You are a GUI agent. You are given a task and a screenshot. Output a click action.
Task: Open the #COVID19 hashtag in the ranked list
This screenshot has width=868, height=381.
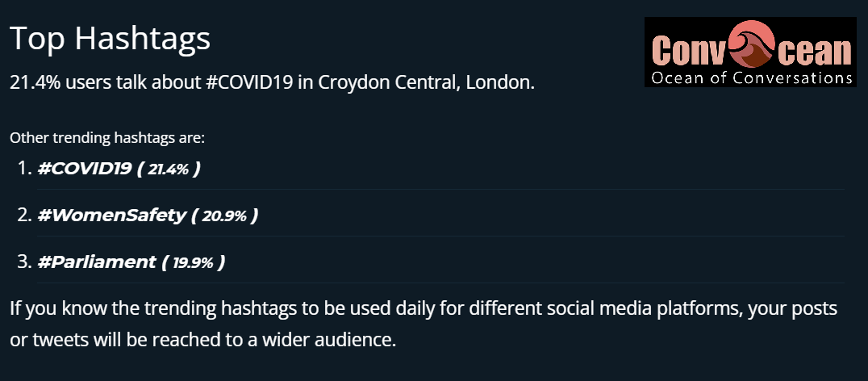coord(86,169)
